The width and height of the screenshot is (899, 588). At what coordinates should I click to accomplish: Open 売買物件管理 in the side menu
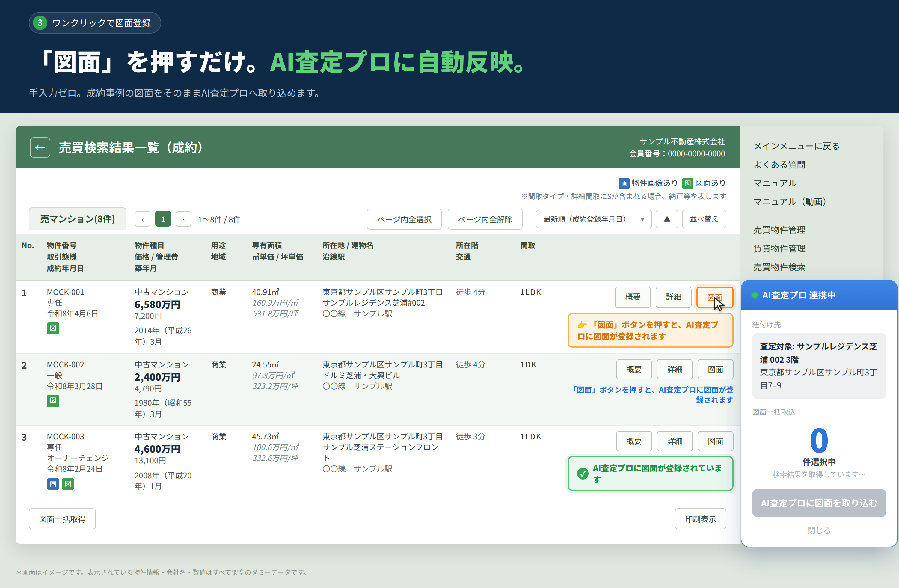[779, 230]
